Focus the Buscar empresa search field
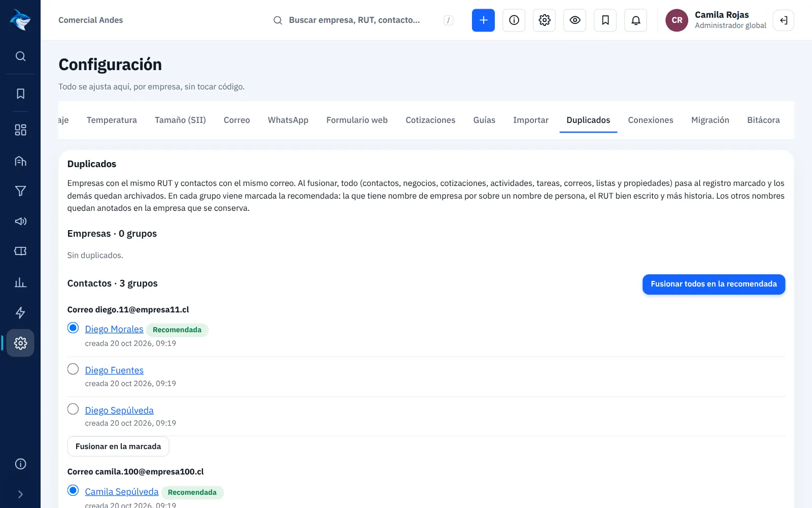 coord(363,20)
